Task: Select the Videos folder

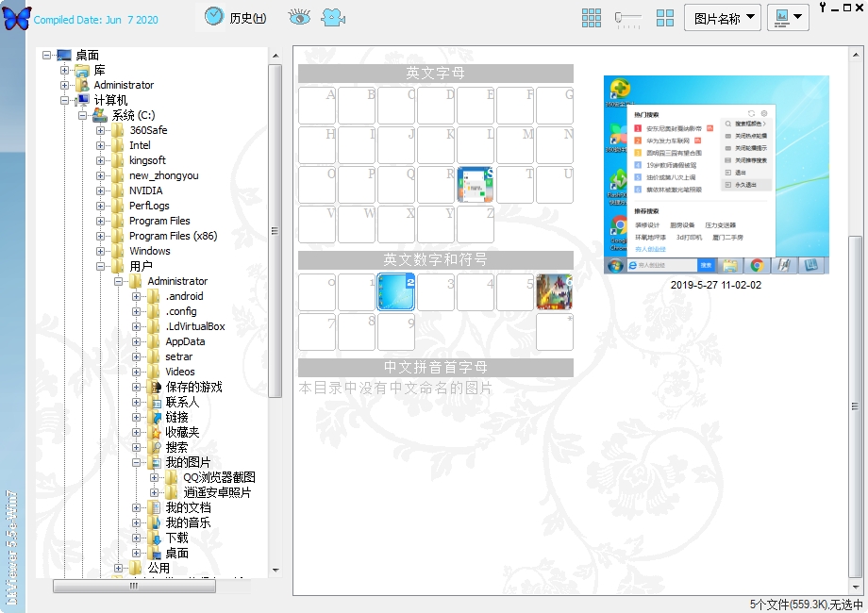Action: click(x=180, y=372)
